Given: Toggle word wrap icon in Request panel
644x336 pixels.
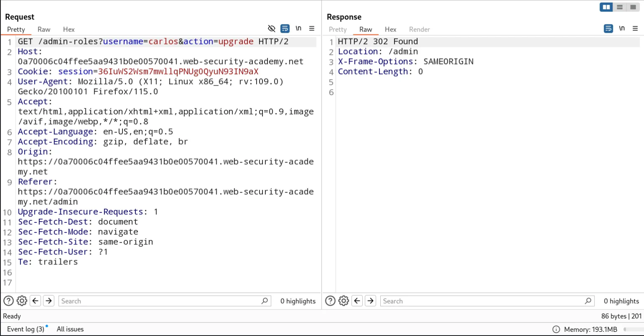Looking at the screenshot, I should point(285,28).
